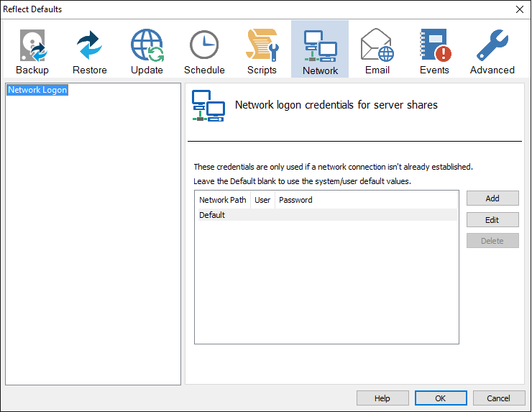The height and width of the screenshot is (412, 532).
Task: Open the Advanced wrench icon
Action: [x=492, y=45]
